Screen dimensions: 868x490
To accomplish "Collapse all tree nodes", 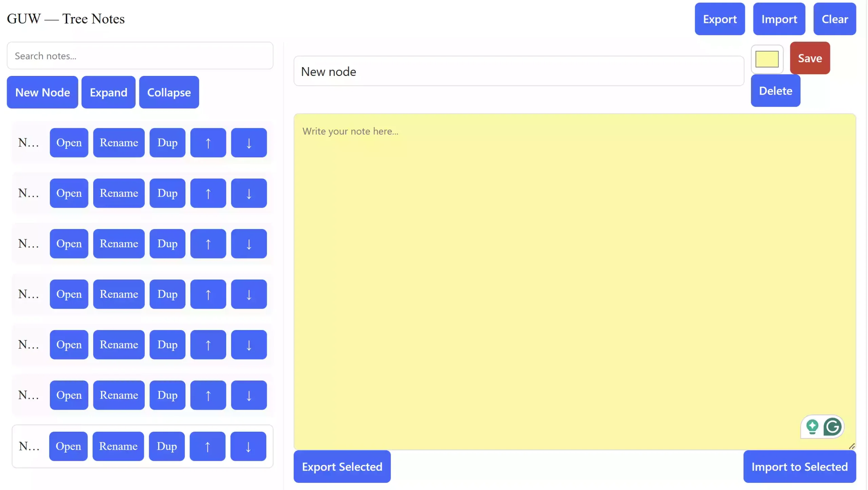I will point(169,92).
